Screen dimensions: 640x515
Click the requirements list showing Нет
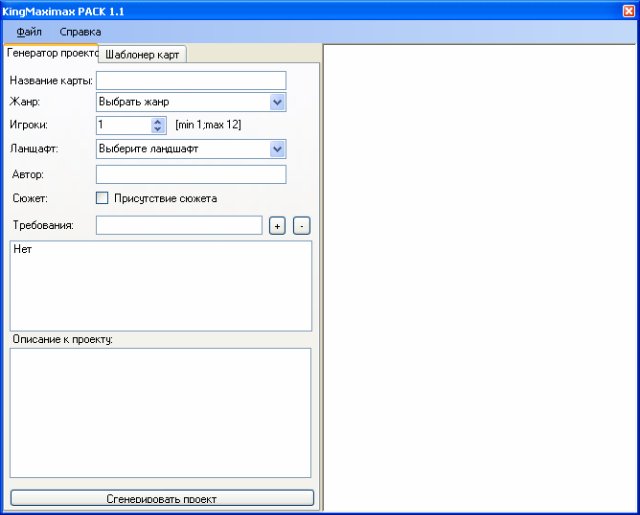160,285
